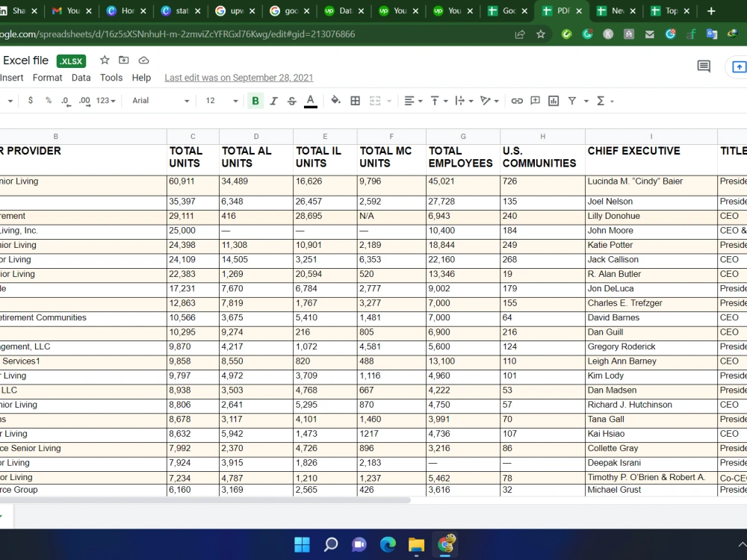Open the Windows Start menu
Screen dimensions: 747x560
(x=302, y=544)
